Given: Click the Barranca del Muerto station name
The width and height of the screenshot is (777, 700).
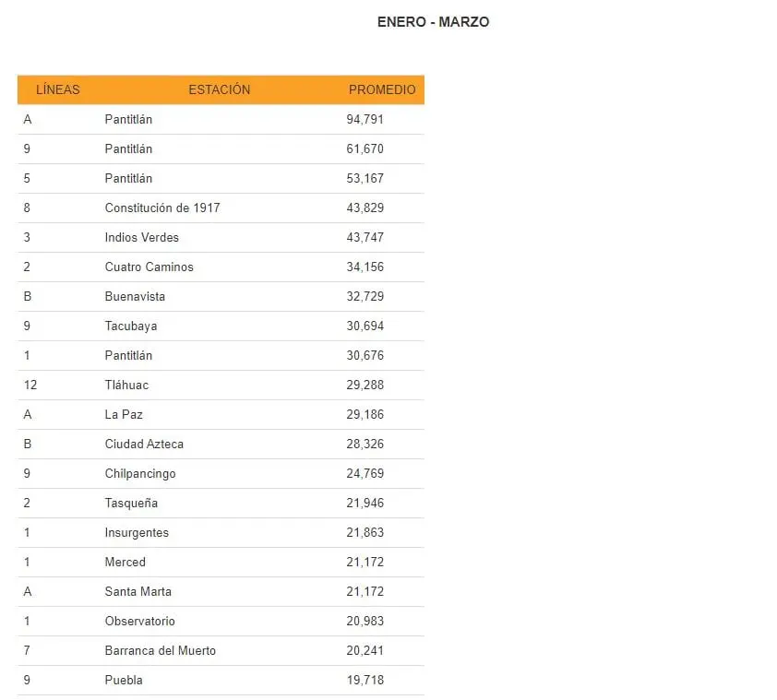Looking at the screenshot, I should point(160,650).
